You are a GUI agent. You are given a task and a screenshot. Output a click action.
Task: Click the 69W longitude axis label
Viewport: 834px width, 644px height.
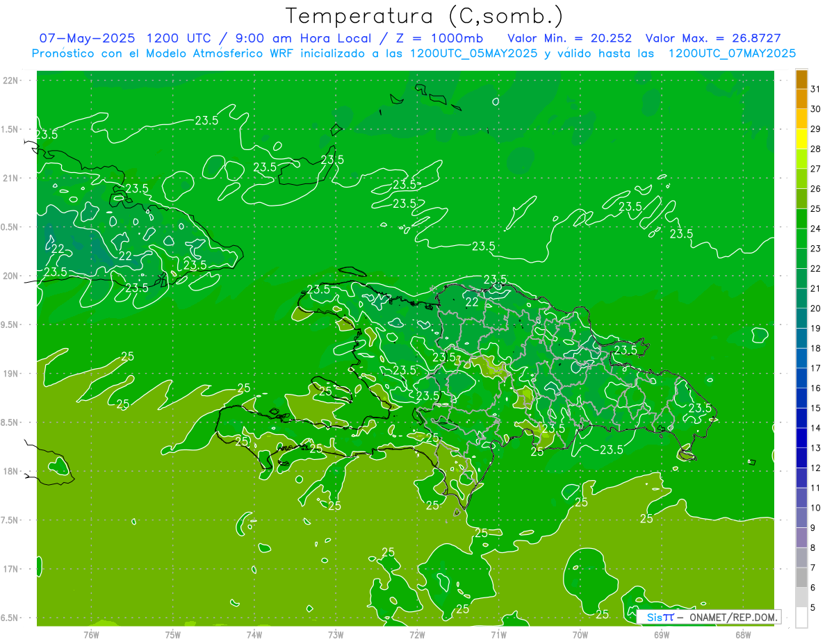coord(662,635)
